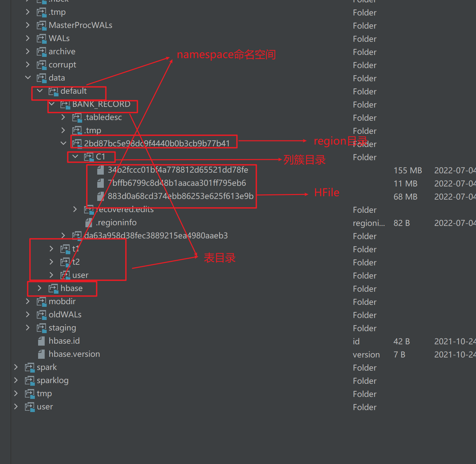476x464 pixels.
Task: Click the 82 B size value
Action: point(401,223)
